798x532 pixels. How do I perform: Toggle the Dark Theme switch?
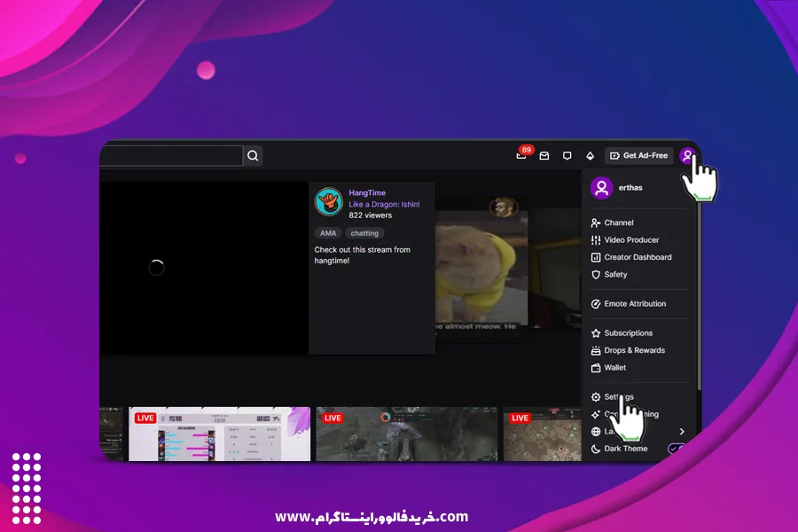point(677,449)
